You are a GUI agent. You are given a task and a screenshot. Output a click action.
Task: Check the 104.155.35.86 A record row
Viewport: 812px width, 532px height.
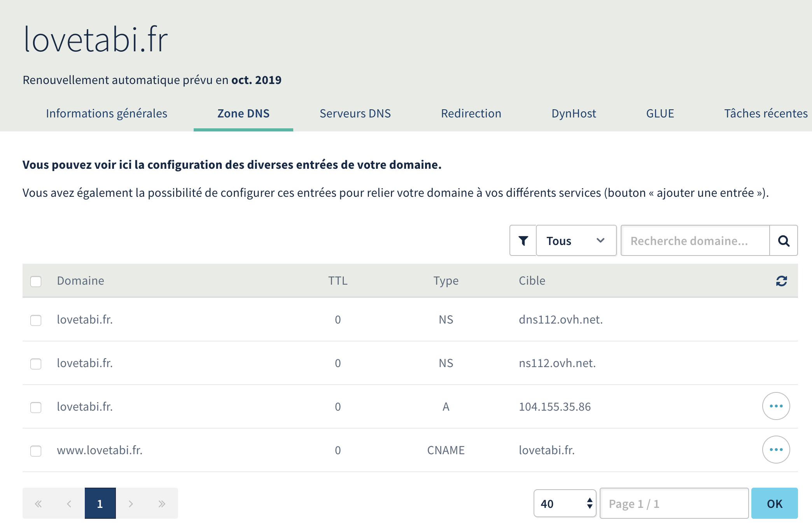click(x=36, y=407)
